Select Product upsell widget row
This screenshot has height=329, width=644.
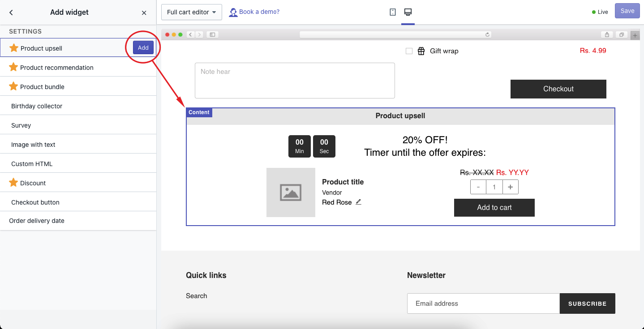(78, 48)
